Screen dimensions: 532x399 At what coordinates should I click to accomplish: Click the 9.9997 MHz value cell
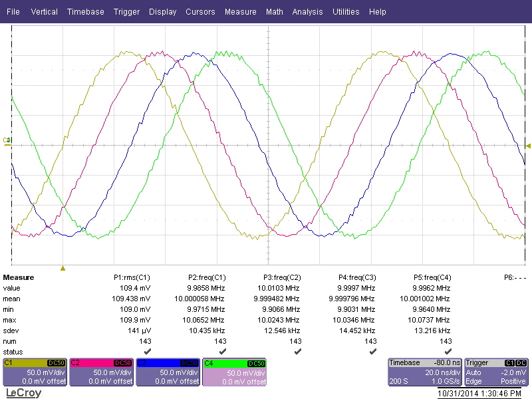coord(356,288)
